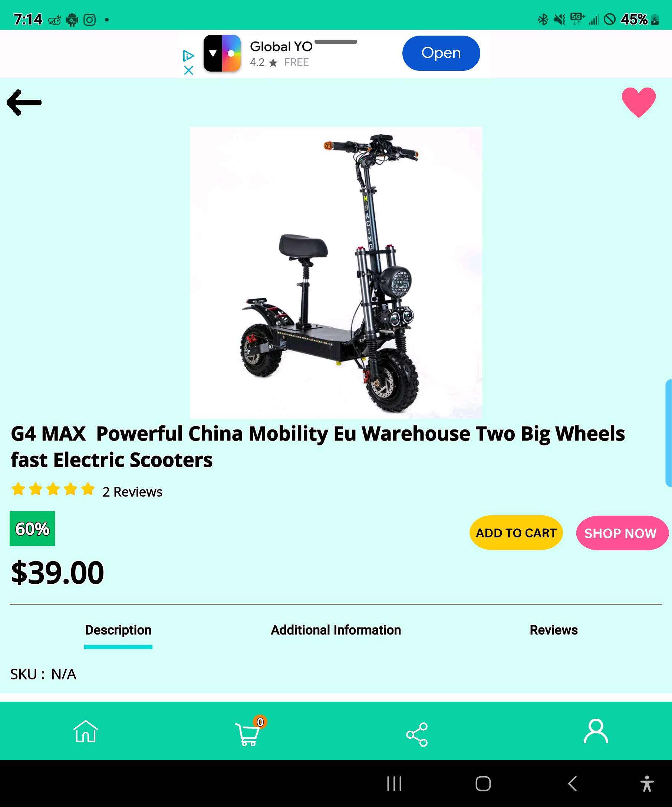Switch to Additional Information tab
Screen dimensions: 672x807
coord(336,630)
